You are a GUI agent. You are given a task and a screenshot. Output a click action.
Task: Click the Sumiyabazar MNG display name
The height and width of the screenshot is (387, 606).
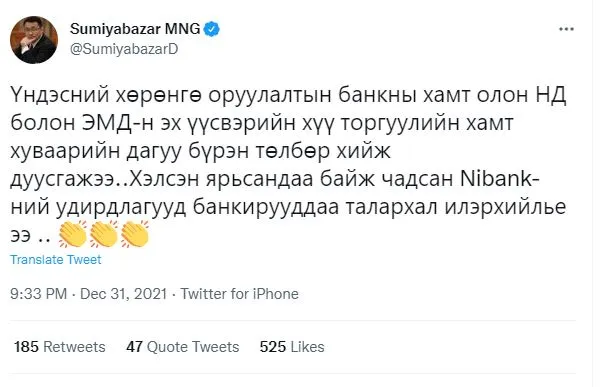135,29
